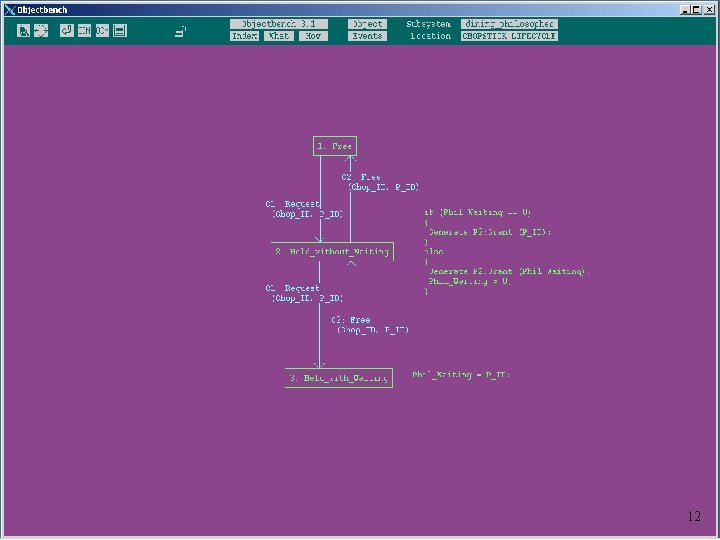Maximize the Objectbench window
The height and width of the screenshot is (540, 720).
point(696,10)
